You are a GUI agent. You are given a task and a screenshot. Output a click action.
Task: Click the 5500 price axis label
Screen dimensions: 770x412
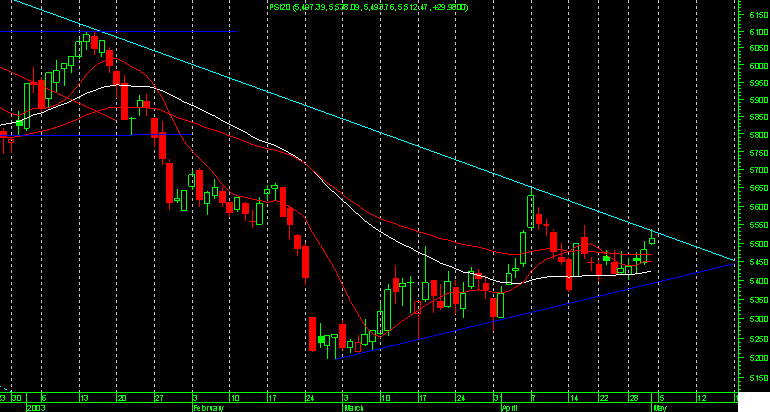tap(759, 244)
